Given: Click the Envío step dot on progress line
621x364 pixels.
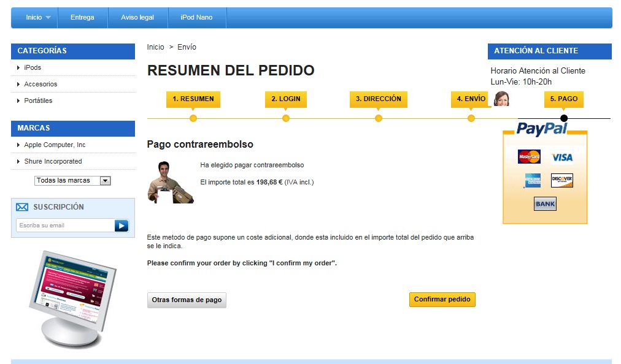Looking at the screenshot, I should click(471, 118).
